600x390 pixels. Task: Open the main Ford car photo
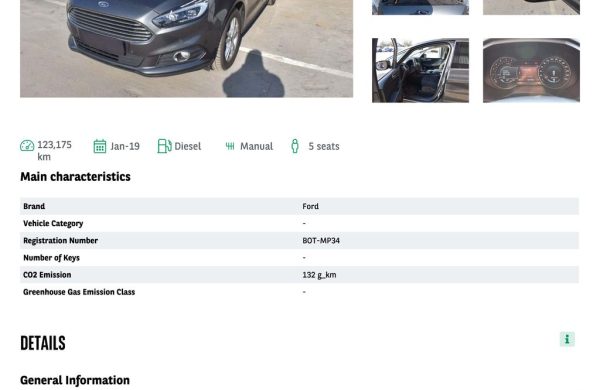coord(186,49)
